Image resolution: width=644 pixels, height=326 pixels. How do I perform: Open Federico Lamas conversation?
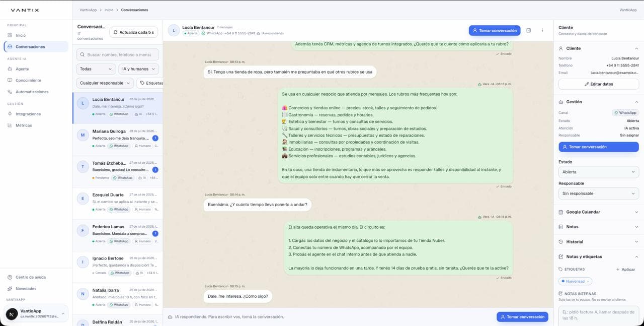[x=118, y=235]
